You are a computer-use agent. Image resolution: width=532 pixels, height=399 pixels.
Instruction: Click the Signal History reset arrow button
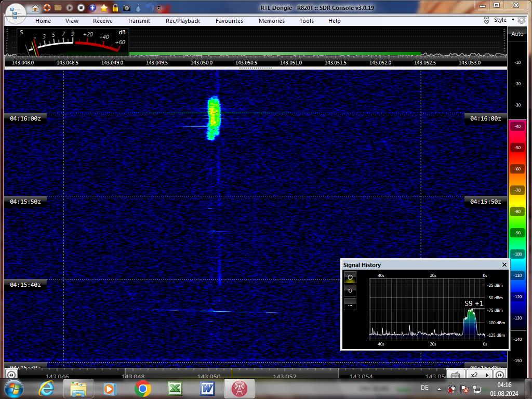[350, 291]
